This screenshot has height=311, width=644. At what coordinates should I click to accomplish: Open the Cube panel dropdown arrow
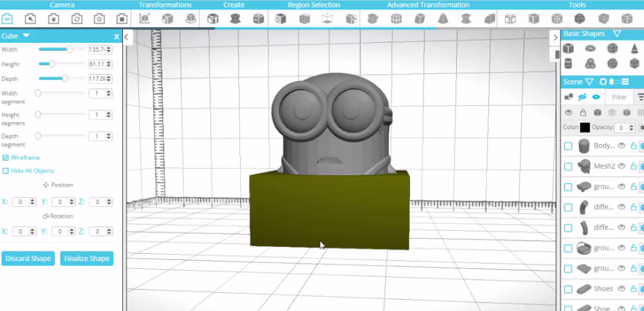(x=26, y=36)
